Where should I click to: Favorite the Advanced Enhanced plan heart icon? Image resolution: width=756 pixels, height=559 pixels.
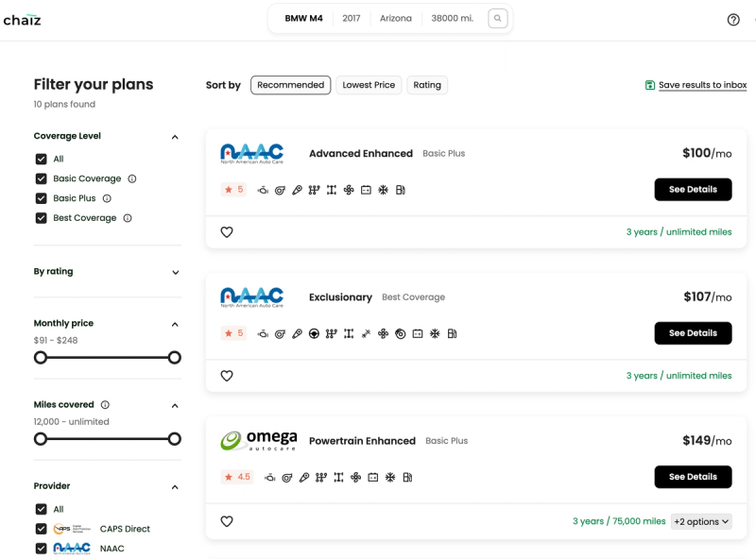pyautogui.click(x=227, y=232)
